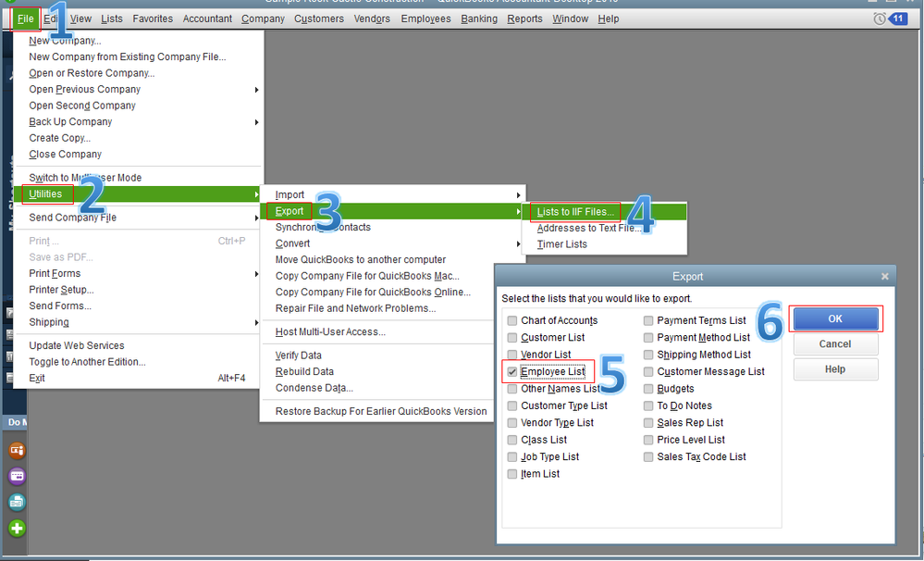Check the Shipping Method List checkbox
924x561 pixels.
coord(648,355)
